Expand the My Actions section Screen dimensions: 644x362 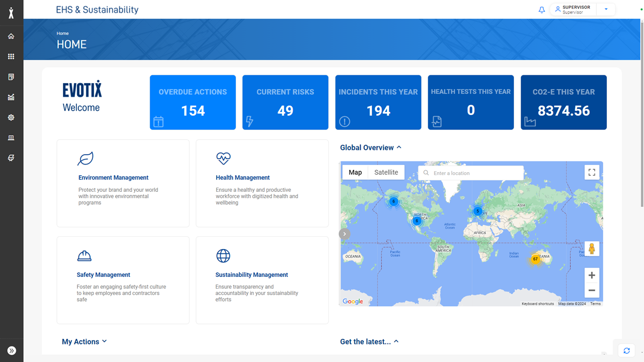coord(105,341)
